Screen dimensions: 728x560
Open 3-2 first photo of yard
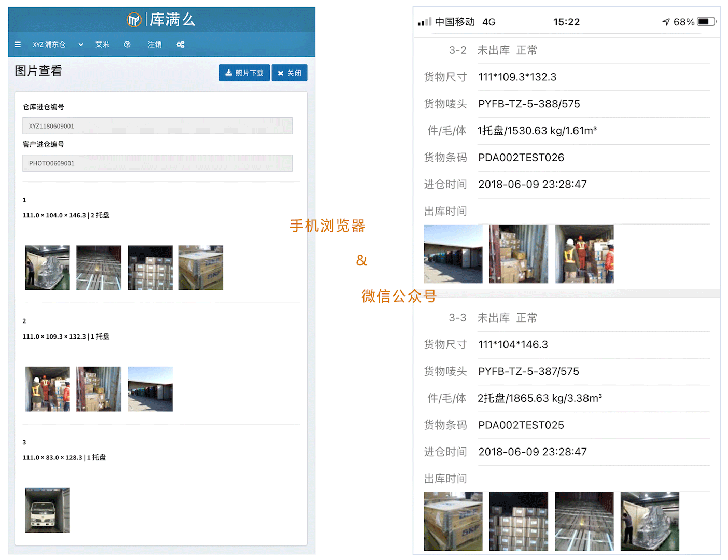[x=453, y=254]
